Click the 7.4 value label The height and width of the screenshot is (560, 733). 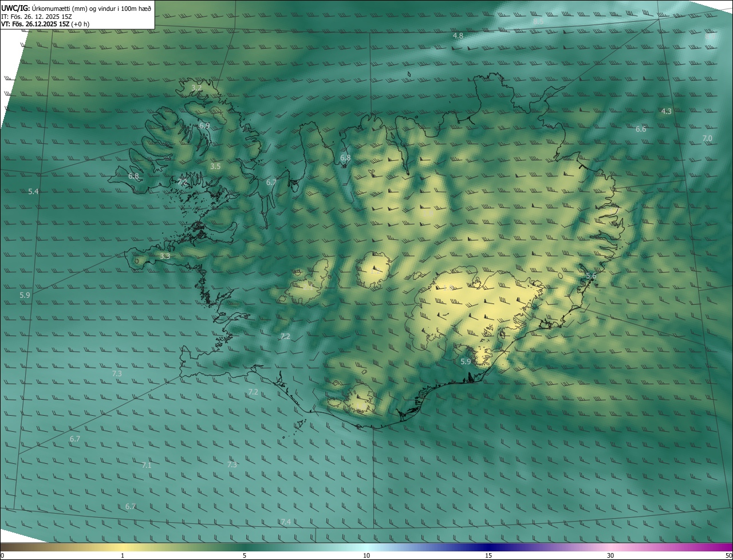click(x=286, y=522)
